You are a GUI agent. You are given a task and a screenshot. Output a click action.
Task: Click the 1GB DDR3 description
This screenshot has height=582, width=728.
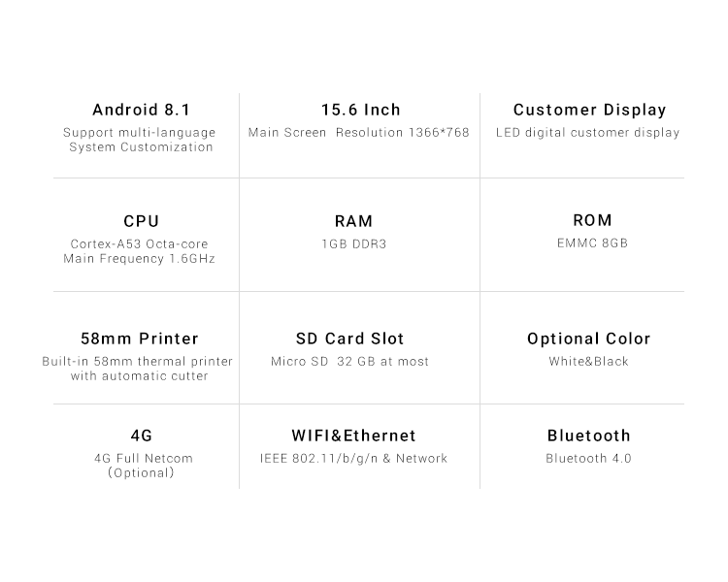click(353, 244)
